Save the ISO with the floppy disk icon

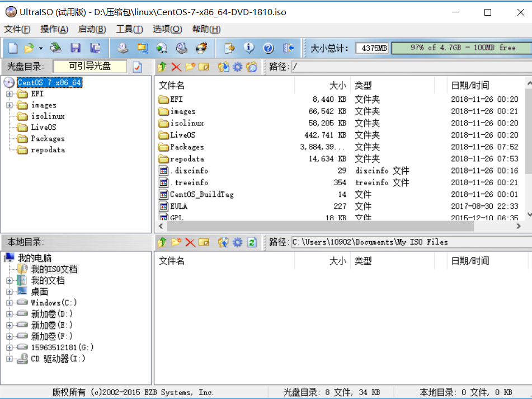[76, 48]
